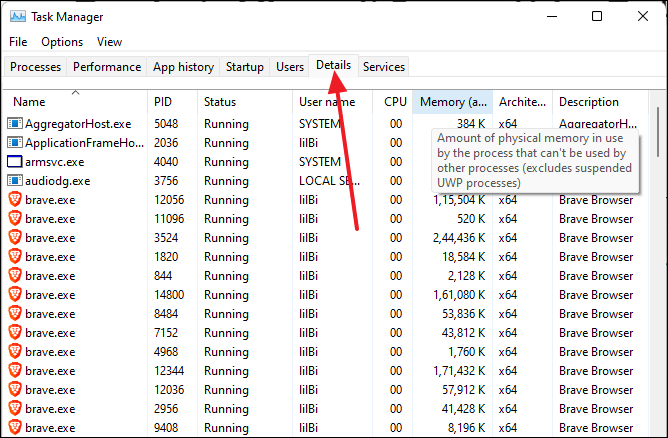Select Brave icon for PID 3524
Viewport: 668px width, 438px height.
(15, 237)
